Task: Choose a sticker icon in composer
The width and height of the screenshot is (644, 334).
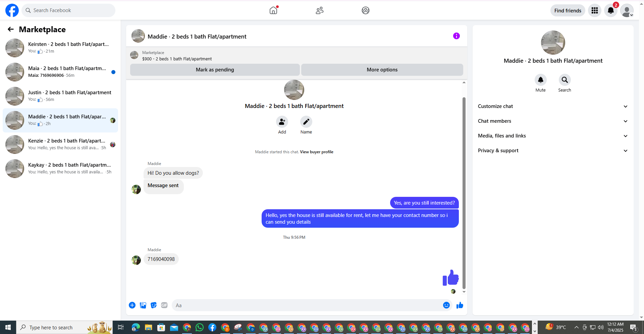Action: 154,305
